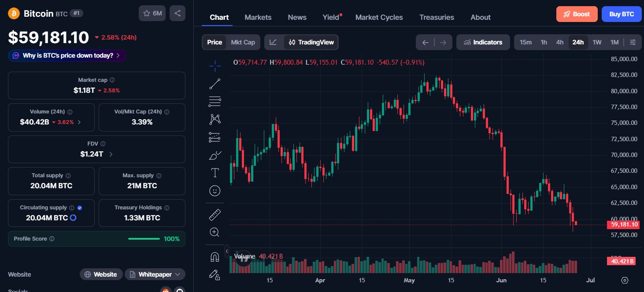Select the crosshair cursor tool
Viewport: 644px width, 292px height.
(x=215, y=66)
